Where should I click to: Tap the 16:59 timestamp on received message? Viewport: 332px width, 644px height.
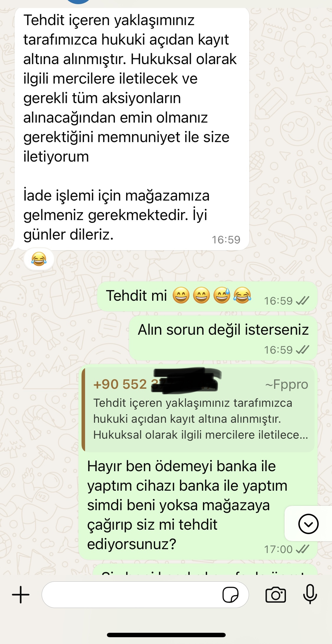(226, 240)
